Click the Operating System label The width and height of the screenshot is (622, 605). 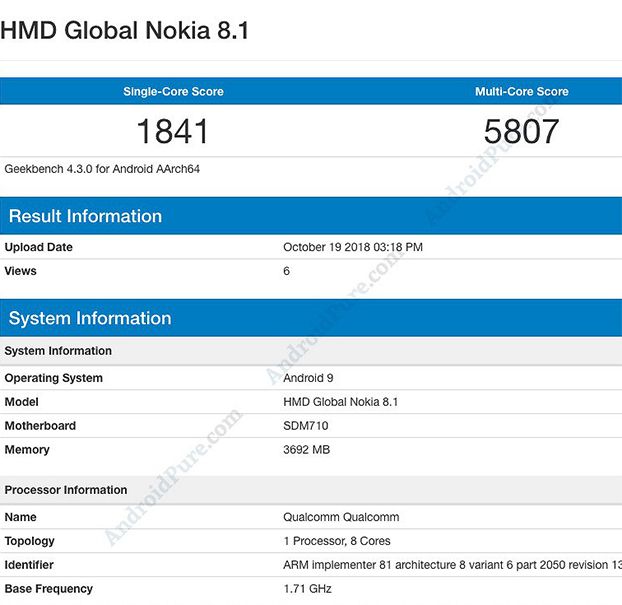[x=54, y=378]
